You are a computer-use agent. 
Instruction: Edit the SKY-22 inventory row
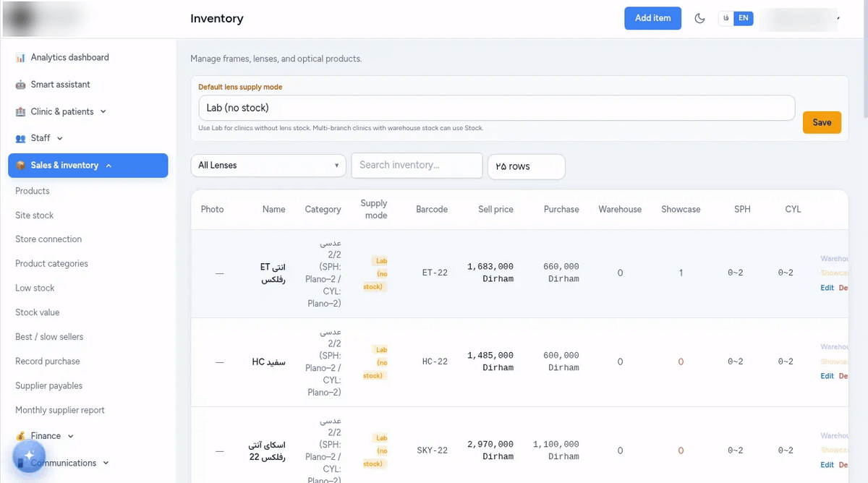(827, 465)
